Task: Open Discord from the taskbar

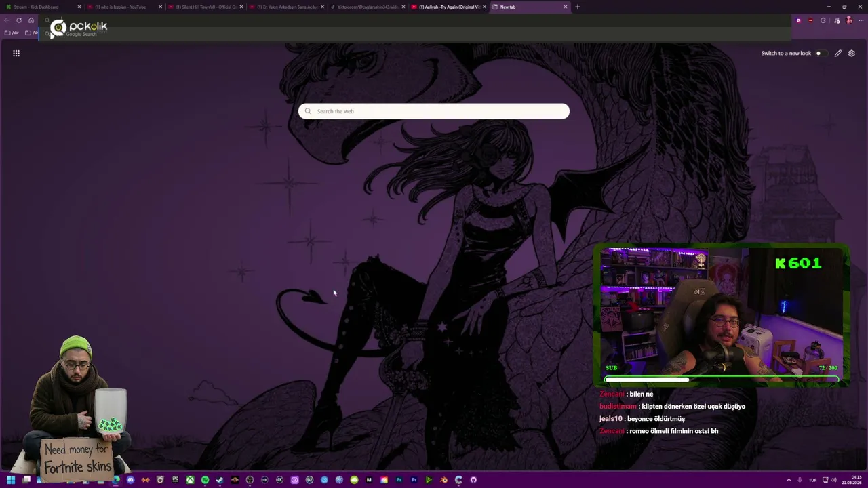Action: click(130, 480)
